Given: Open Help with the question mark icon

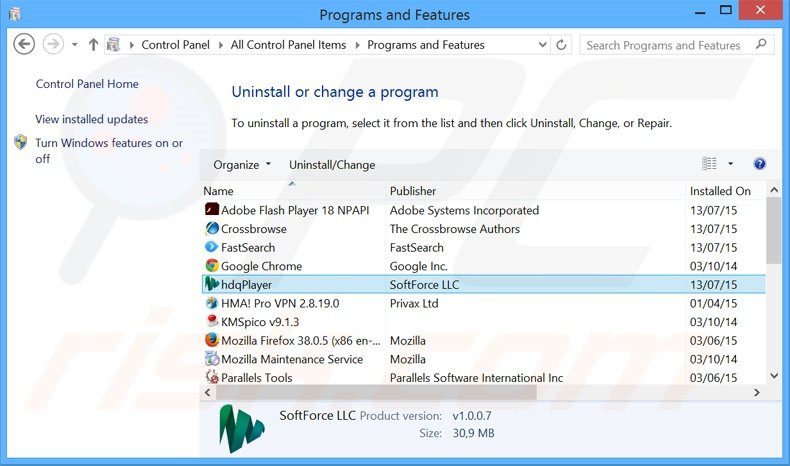Looking at the screenshot, I should pyautogui.click(x=759, y=164).
